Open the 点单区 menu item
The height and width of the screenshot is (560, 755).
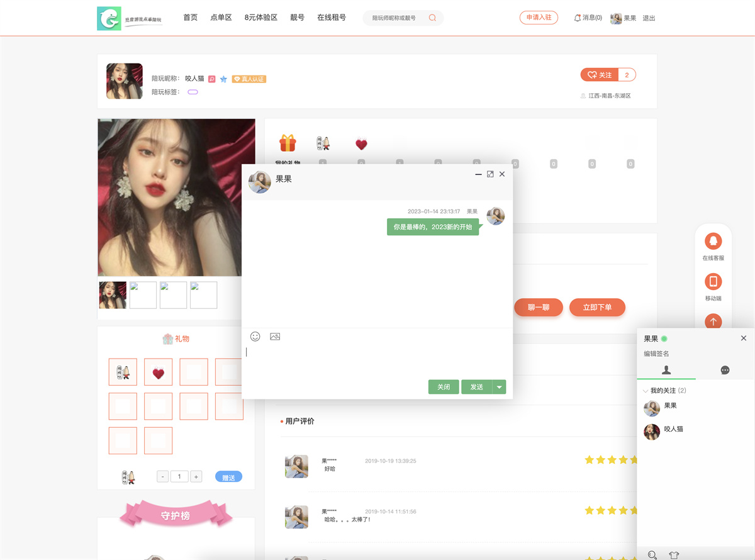[x=221, y=18]
